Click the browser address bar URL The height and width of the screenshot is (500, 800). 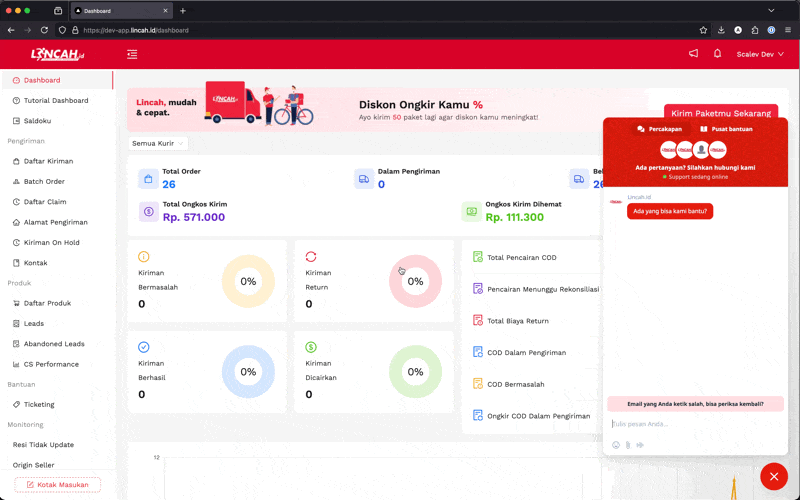pyautogui.click(x=136, y=30)
